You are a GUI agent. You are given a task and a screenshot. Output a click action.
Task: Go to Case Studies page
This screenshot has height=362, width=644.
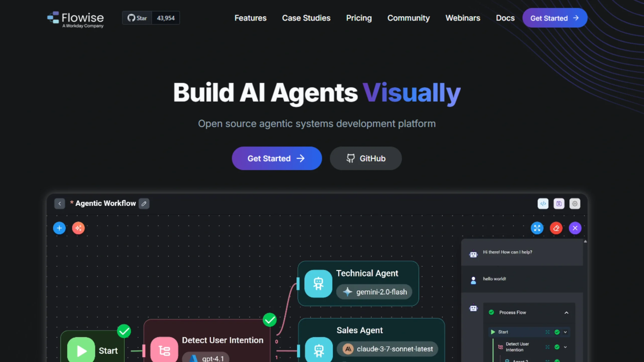[x=306, y=18]
